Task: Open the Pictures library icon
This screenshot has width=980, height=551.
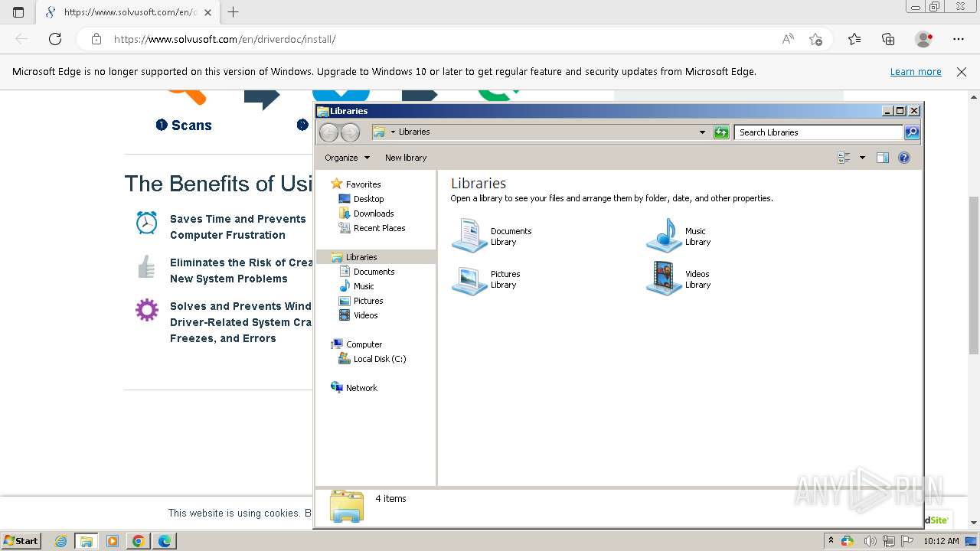Action: coord(469,279)
